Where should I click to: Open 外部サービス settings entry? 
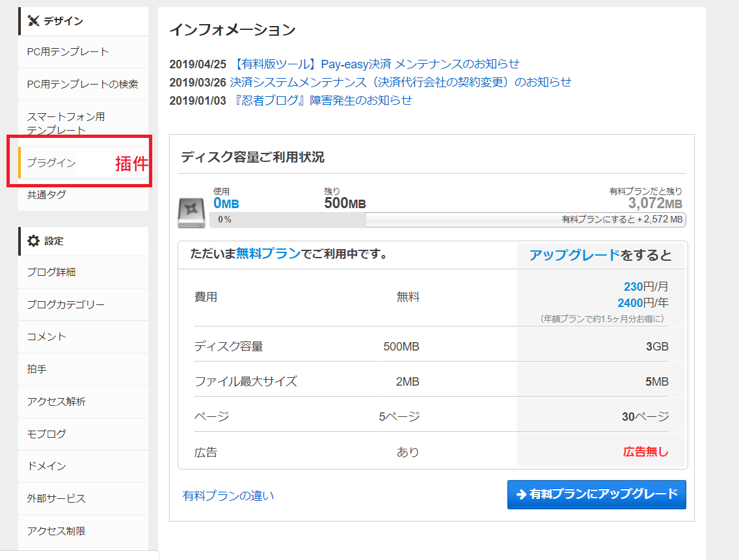click(x=56, y=498)
